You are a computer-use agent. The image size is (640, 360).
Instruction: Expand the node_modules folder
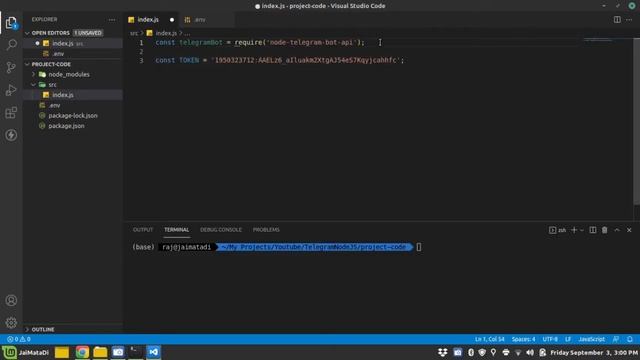(x=69, y=74)
